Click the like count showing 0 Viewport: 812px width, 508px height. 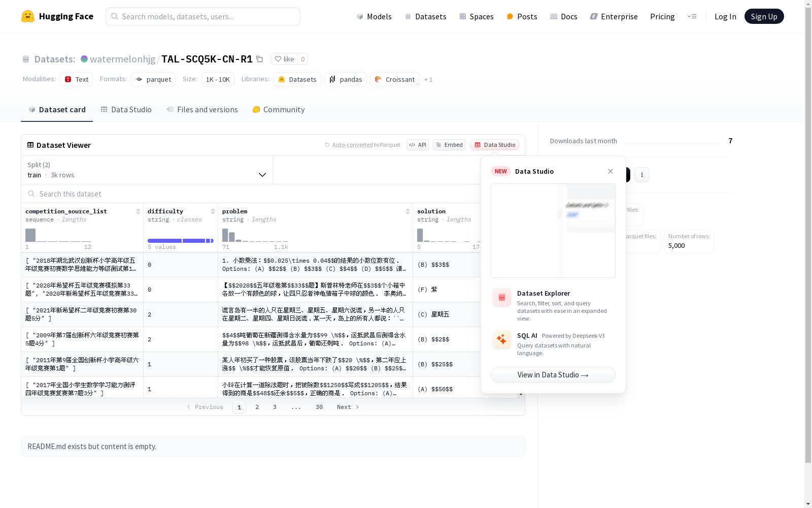click(303, 59)
